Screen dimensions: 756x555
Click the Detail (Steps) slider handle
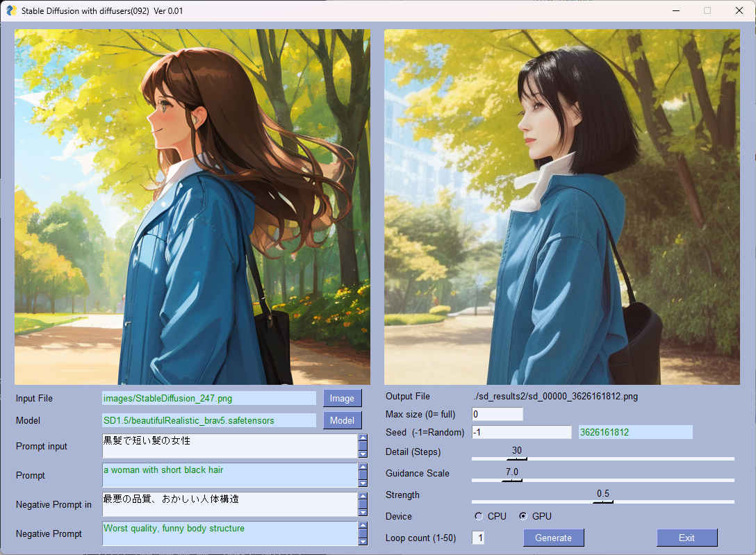pos(516,458)
